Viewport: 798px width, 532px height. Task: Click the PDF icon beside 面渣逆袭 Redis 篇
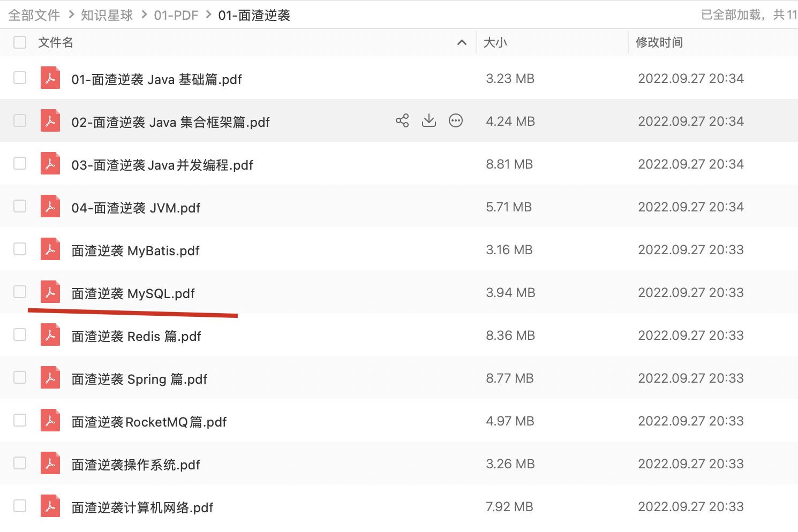click(50, 335)
